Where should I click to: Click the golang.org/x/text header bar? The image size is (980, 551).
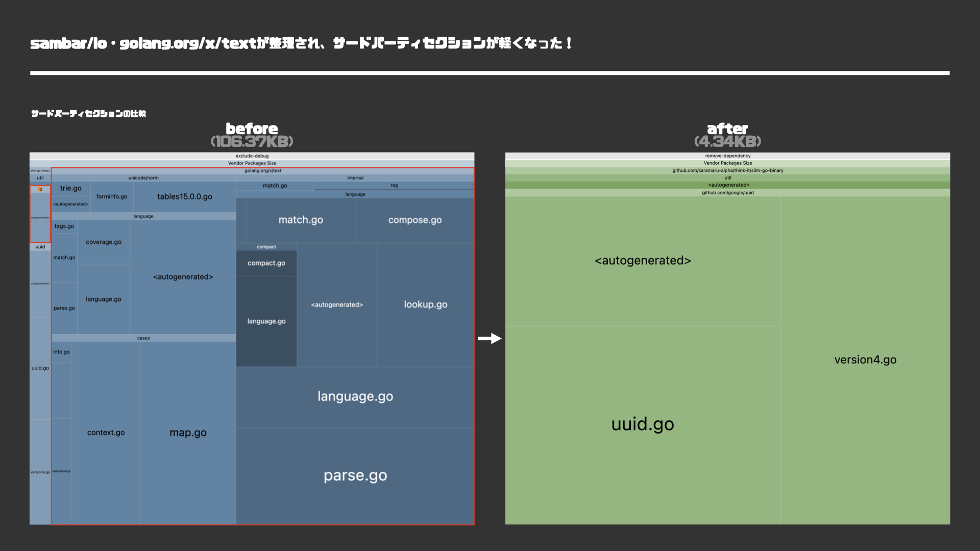tap(262, 171)
